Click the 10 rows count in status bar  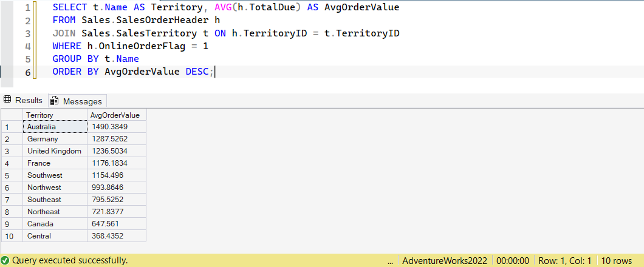617,260
